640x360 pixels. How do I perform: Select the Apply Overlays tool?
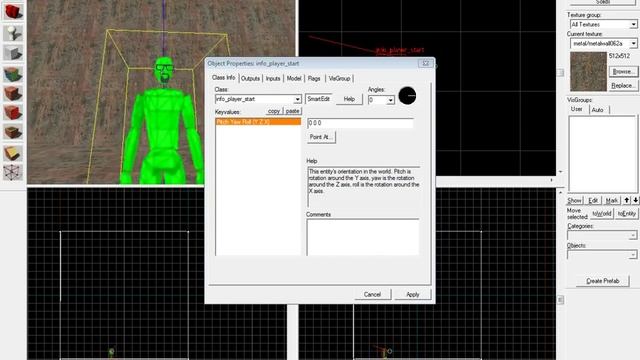(13, 132)
